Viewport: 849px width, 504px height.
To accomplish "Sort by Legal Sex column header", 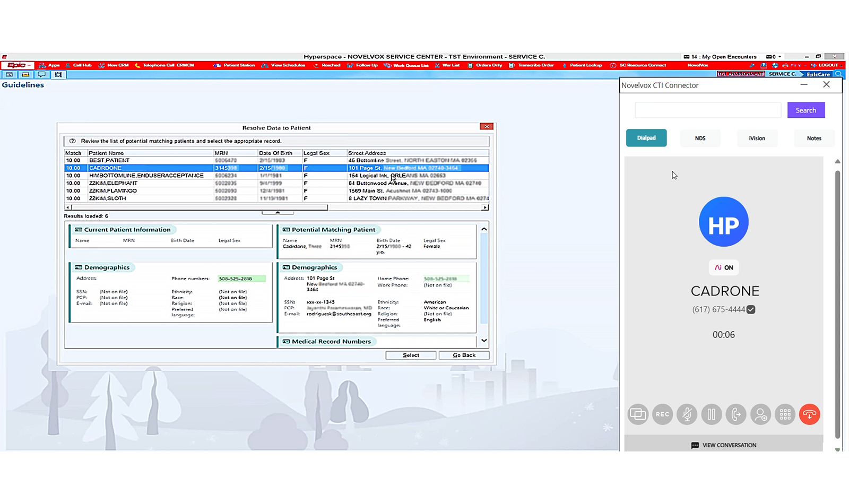I will [324, 153].
